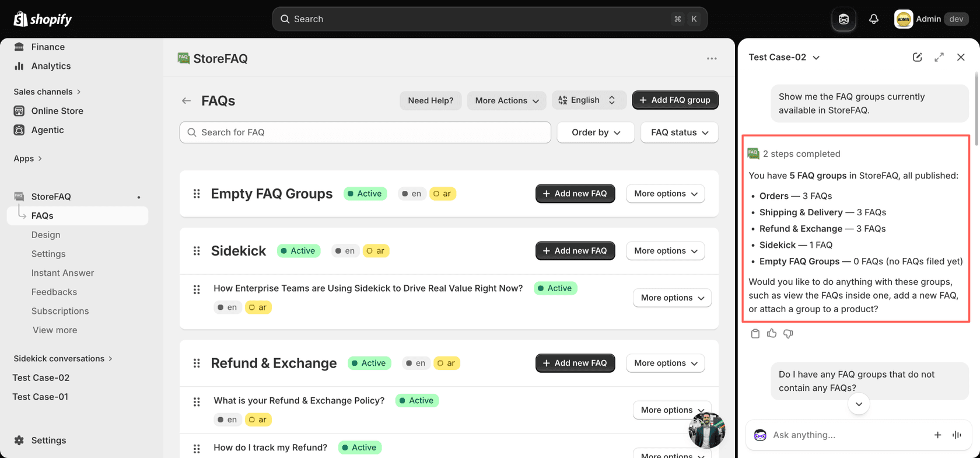Open the FAQ status filter dropdown

coord(680,132)
